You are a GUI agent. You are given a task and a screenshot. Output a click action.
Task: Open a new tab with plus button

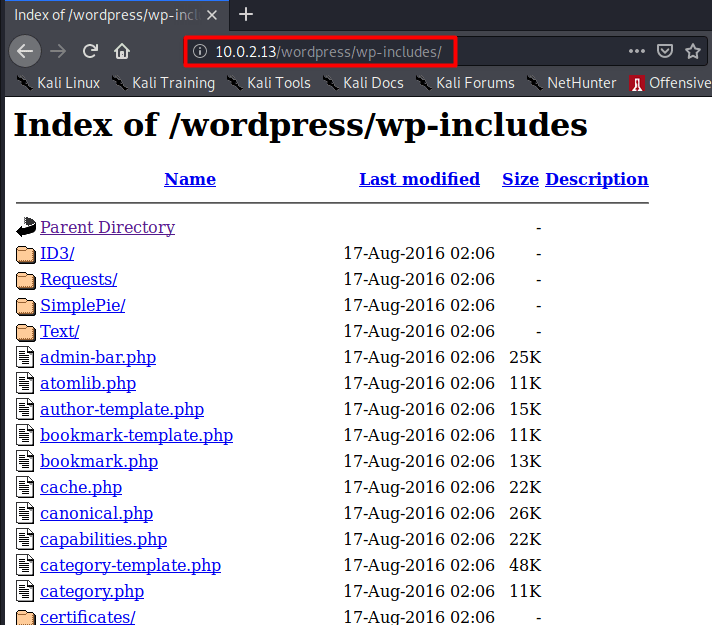point(246,14)
